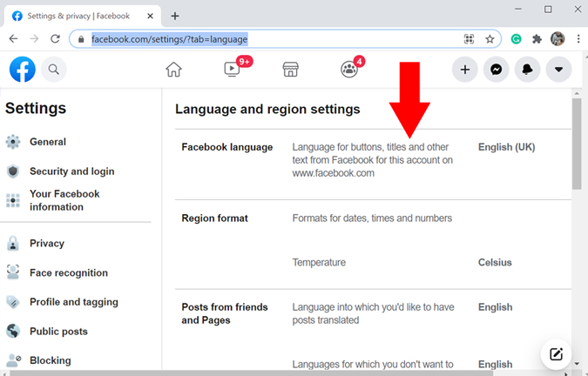Click the Security shield icon
The image size is (588, 376).
pos(13,171)
